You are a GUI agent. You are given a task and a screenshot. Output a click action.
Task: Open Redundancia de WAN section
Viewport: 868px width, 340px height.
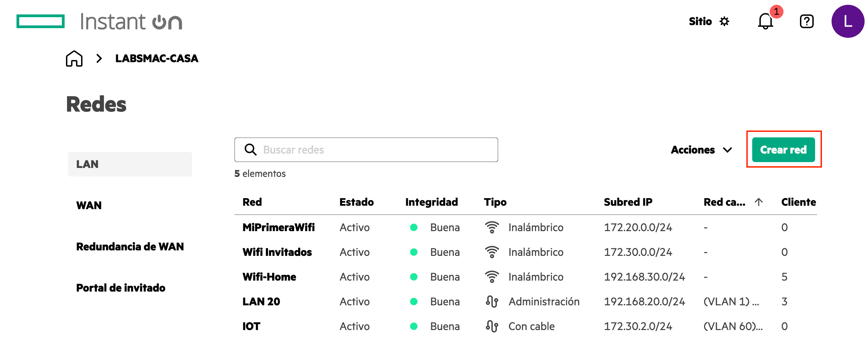(130, 247)
